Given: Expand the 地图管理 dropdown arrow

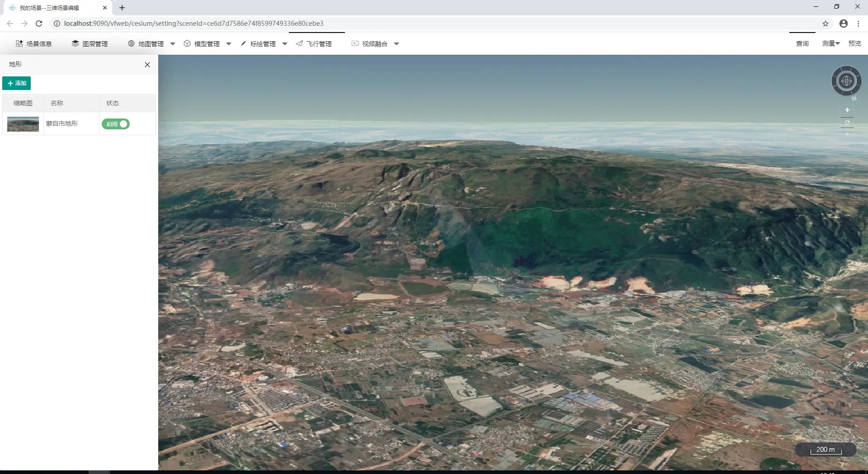Looking at the screenshot, I should (173, 44).
